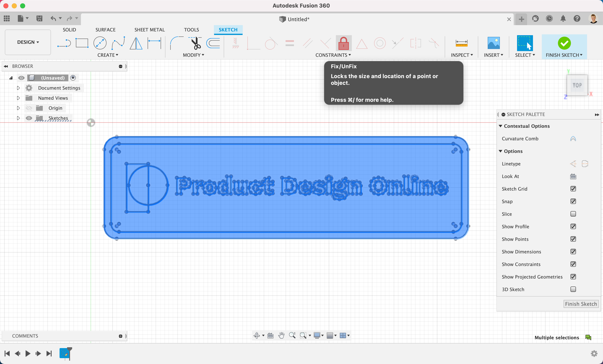This screenshot has height=364, width=603.
Task: Open the Measure inspect tool
Action: pos(461,43)
